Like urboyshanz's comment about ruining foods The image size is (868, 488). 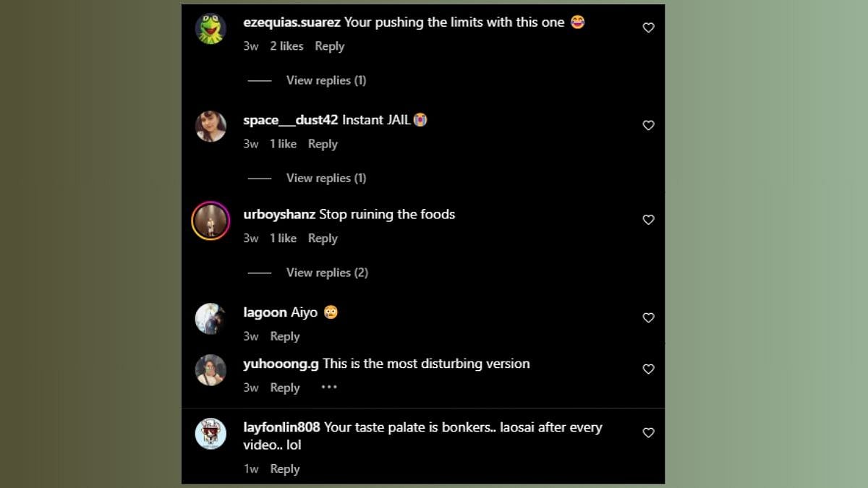tap(648, 220)
